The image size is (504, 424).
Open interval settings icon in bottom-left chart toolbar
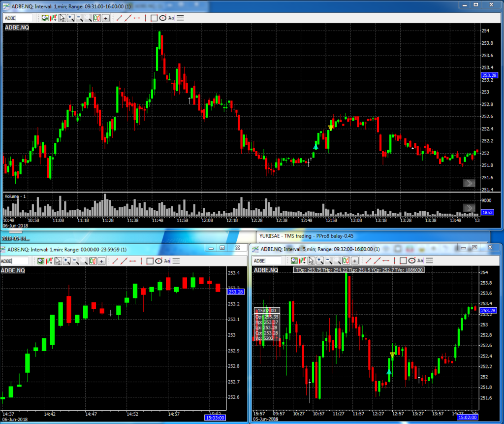click(41, 261)
